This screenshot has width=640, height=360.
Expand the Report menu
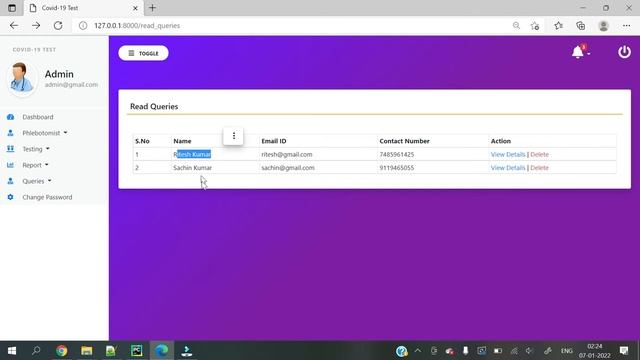coord(35,165)
